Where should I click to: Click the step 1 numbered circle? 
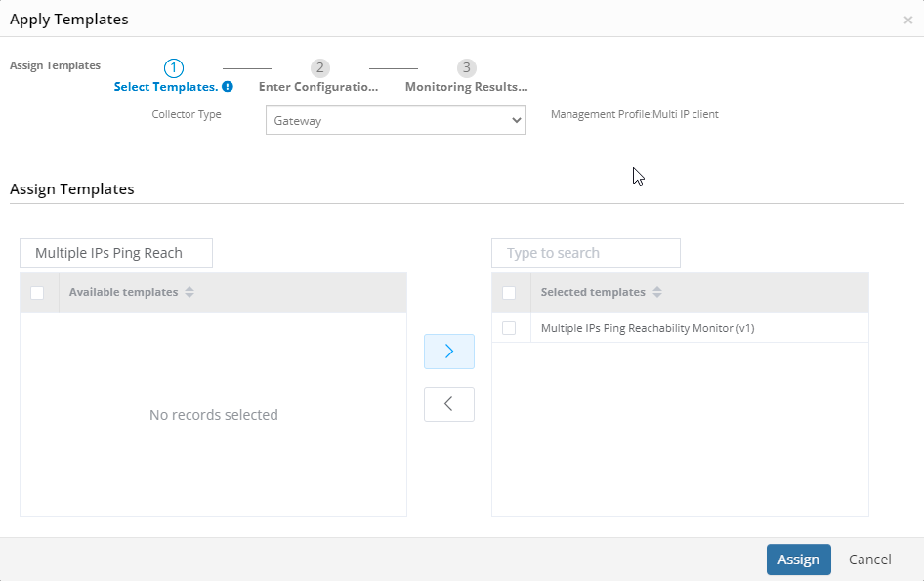(173, 67)
